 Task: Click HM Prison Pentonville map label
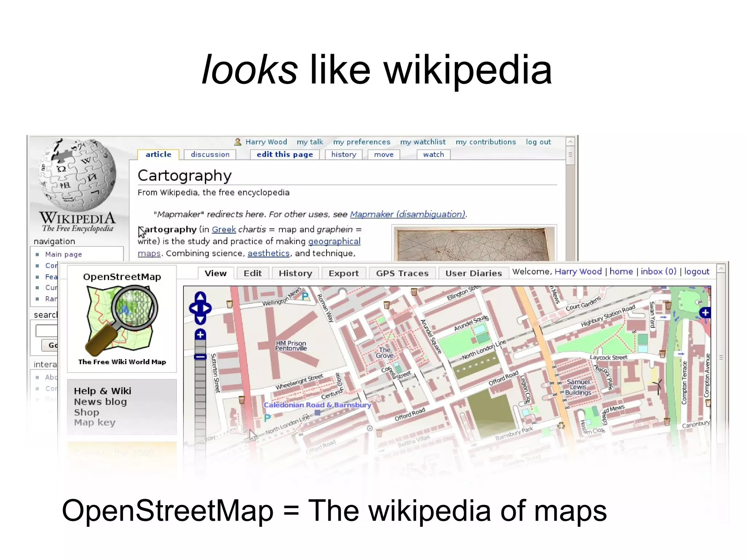[291, 345]
